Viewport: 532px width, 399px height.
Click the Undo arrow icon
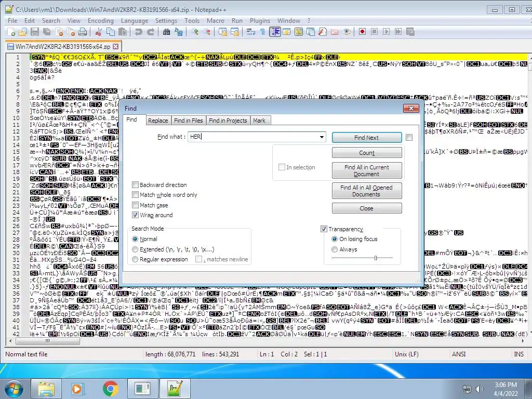tap(138, 32)
